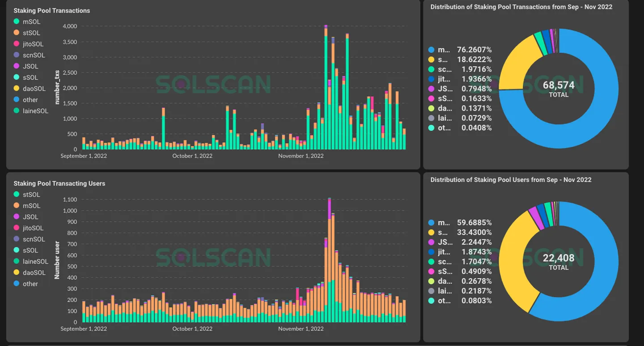Click the tallest bar in Transacting Users chart
This screenshot has width=644, height=346.
coord(330,260)
